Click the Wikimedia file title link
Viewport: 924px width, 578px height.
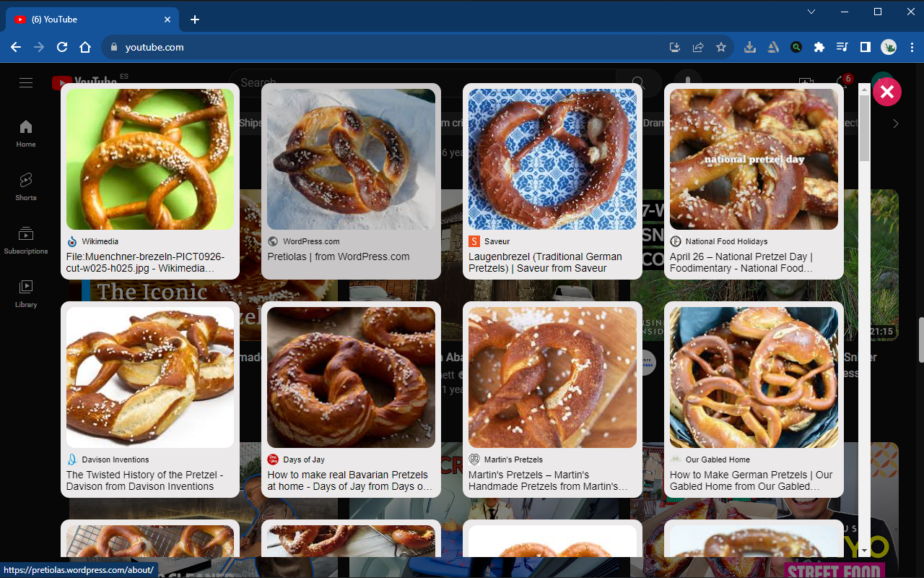(x=146, y=262)
